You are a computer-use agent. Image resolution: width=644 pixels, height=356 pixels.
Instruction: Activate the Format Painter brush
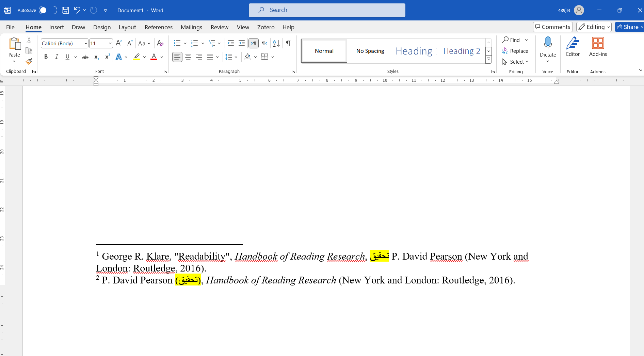pyautogui.click(x=29, y=61)
